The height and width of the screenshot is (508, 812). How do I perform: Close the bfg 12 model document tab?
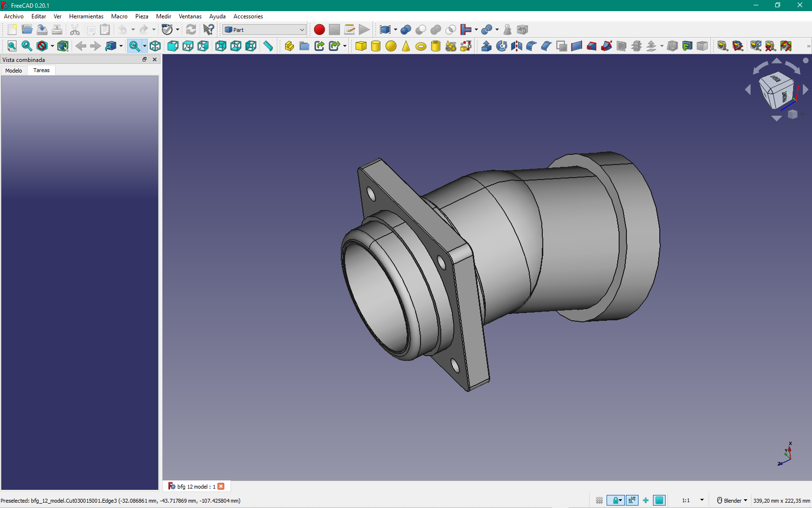pos(221,486)
